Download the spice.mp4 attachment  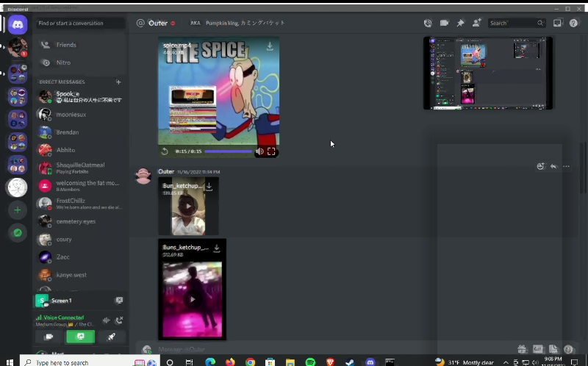[270, 47]
